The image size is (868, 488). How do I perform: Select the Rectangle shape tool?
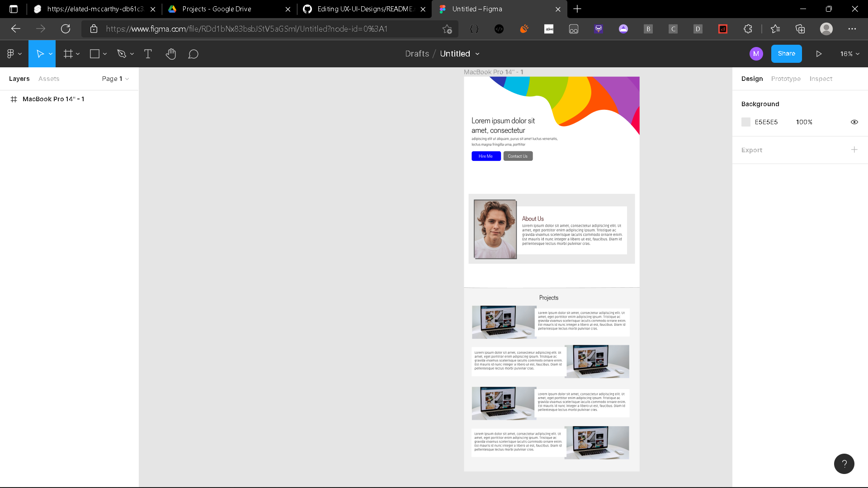tap(95, 54)
